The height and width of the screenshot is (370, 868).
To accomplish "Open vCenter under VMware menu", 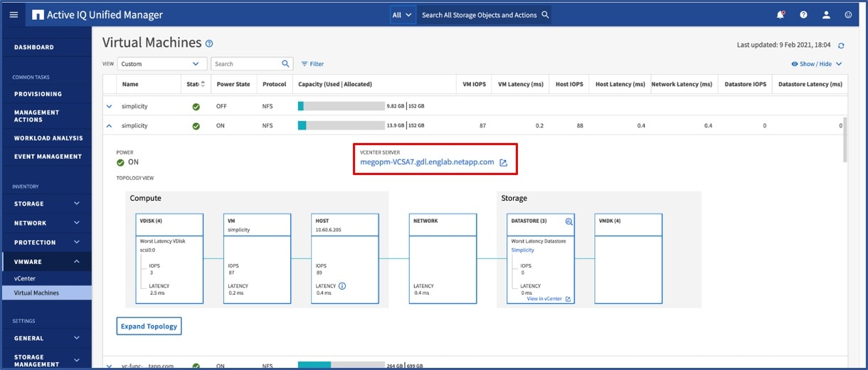I will pos(25,278).
